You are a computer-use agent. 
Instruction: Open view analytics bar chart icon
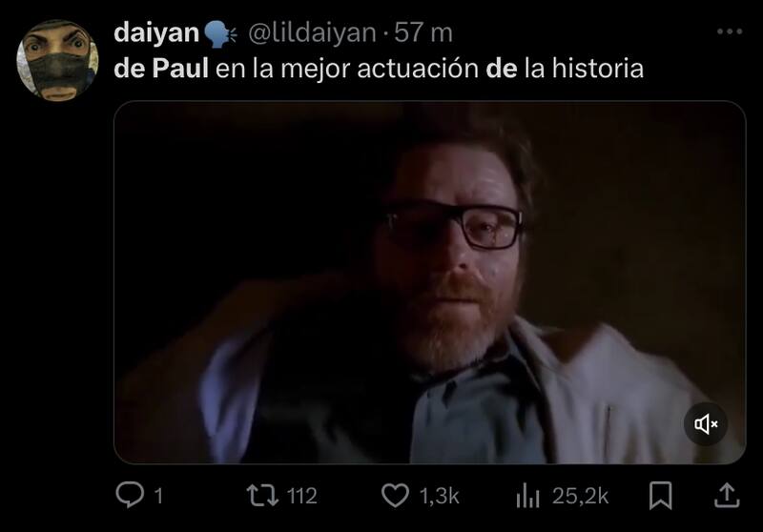[x=528, y=496]
